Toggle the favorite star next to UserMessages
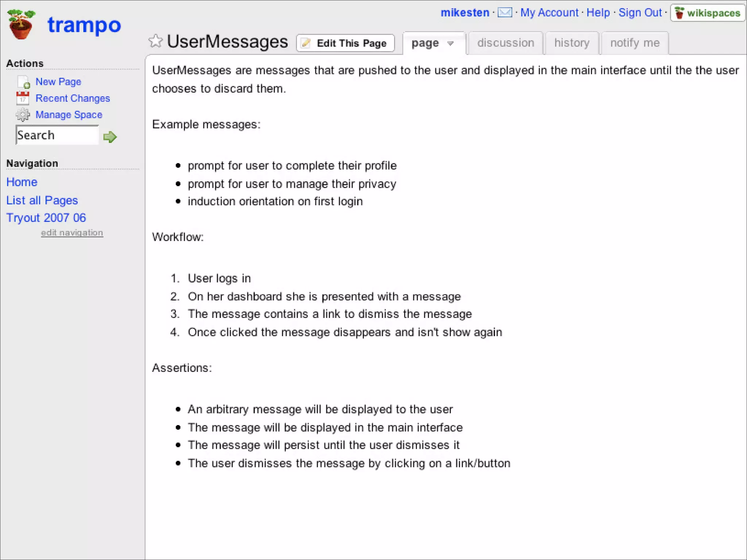The height and width of the screenshot is (560, 747). coord(155,41)
